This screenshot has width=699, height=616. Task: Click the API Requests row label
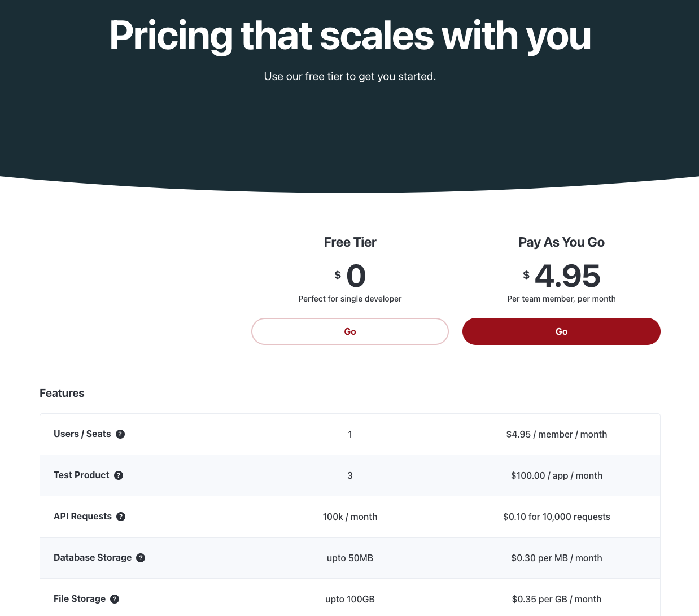[x=82, y=516]
